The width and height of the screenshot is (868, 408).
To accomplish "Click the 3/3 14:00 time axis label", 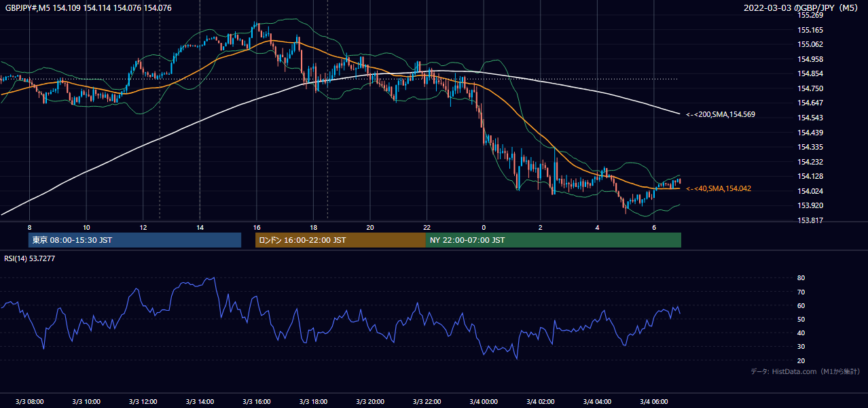I will coord(200,401).
